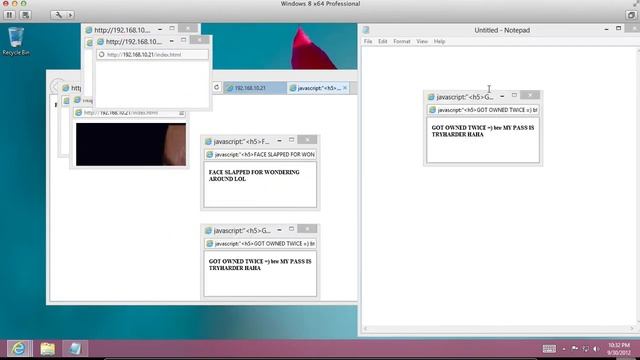Viewport: 640px width, 360px height.
Task: Open the Notepad Edit menu
Action: coord(382,41)
